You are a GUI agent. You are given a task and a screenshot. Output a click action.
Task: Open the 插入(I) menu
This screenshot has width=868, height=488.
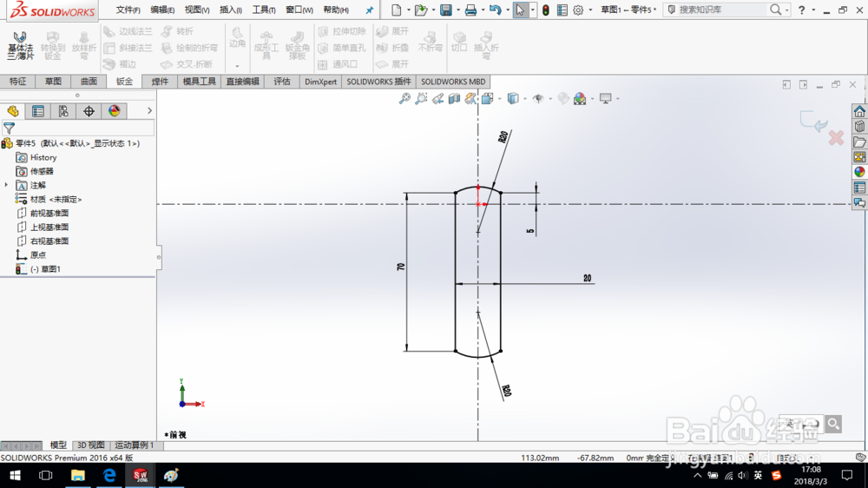(x=230, y=10)
